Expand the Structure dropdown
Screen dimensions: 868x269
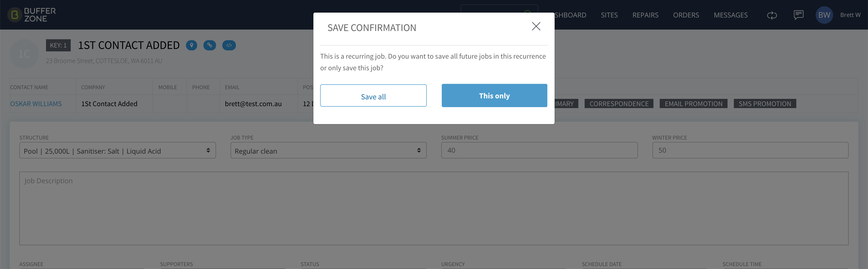118,150
